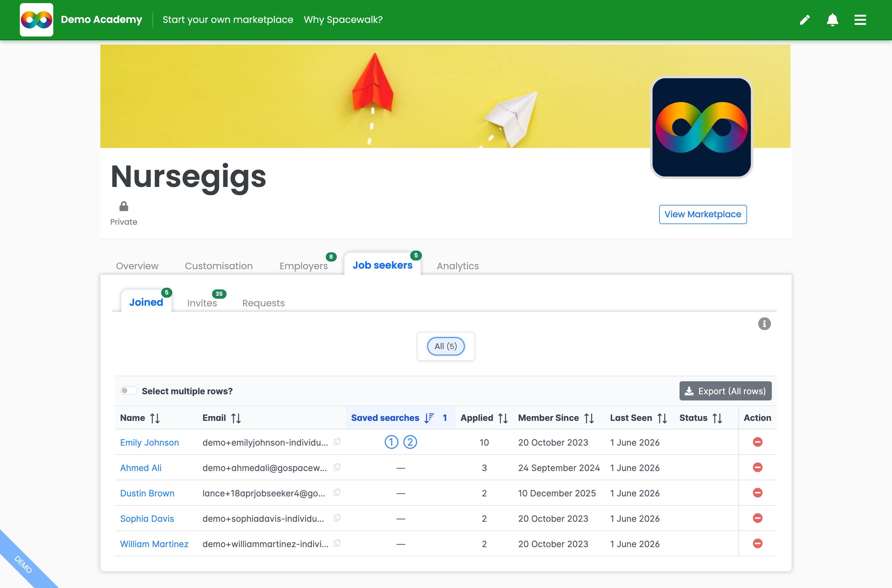Toggle sort order on Saved searches
This screenshot has width=892, height=588.
coord(399,418)
